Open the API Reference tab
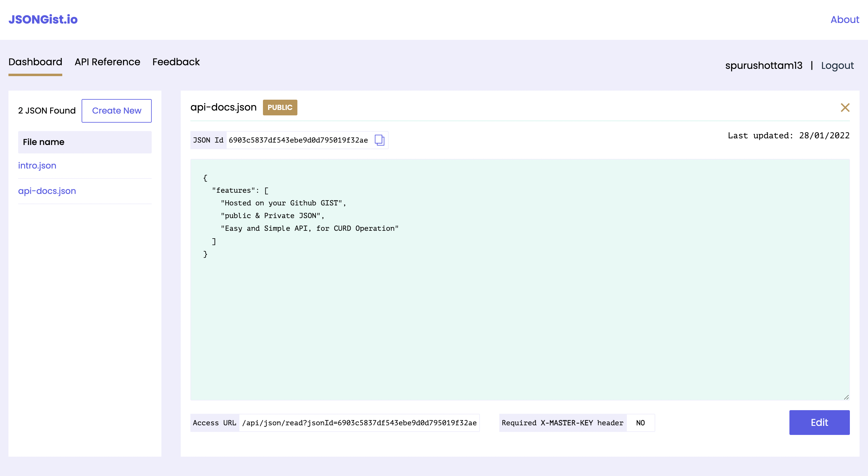868x476 pixels. click(108, 62)
